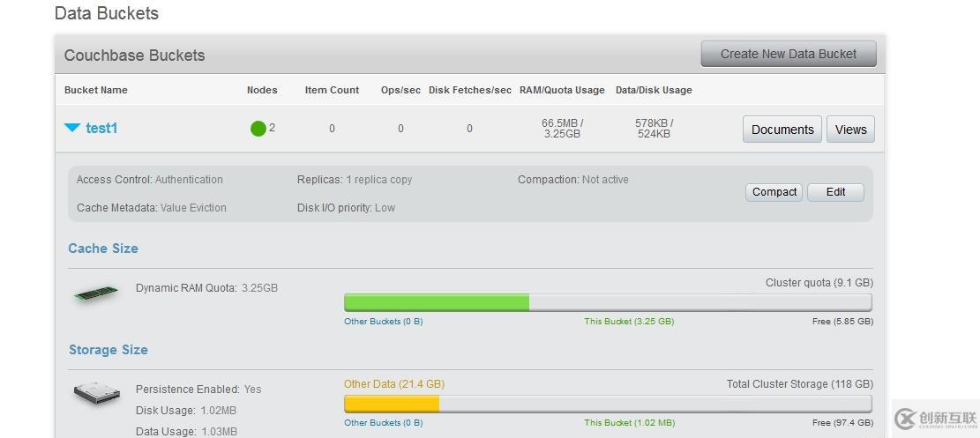This screenshot has height=438, width=980.
Task: Click the 578KB / 524KB disk usage value
Action: click(655, 128)
